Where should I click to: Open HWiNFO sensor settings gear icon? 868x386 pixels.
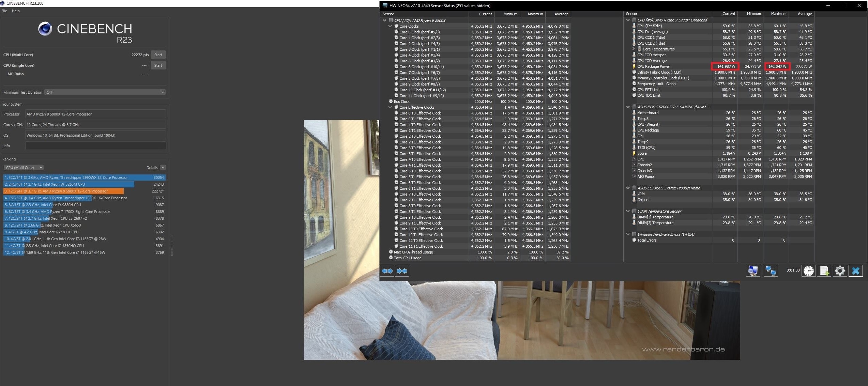point(840,271)
